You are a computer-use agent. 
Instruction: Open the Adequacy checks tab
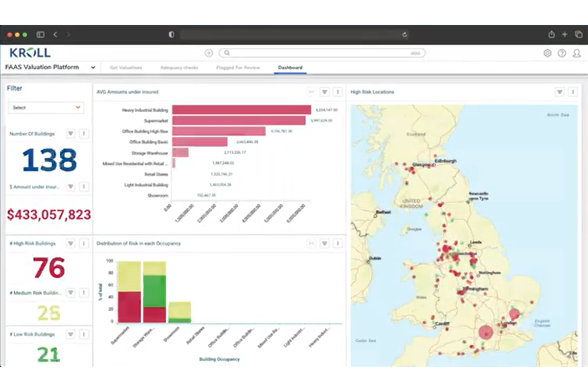179,68
